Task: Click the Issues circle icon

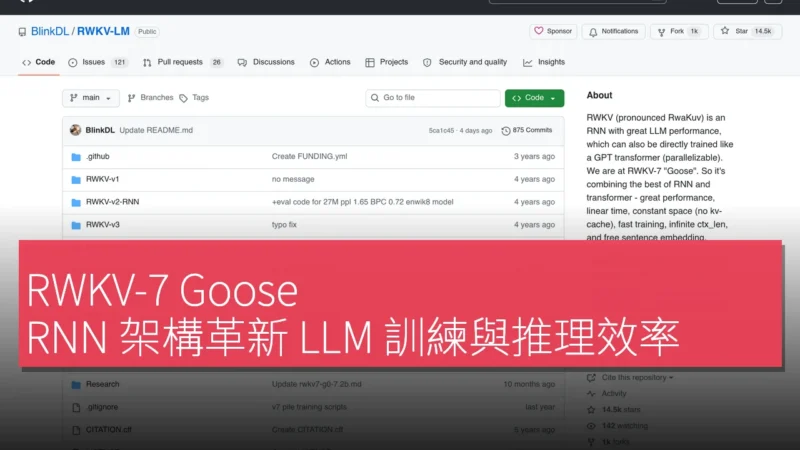Action: coord(72,62)
